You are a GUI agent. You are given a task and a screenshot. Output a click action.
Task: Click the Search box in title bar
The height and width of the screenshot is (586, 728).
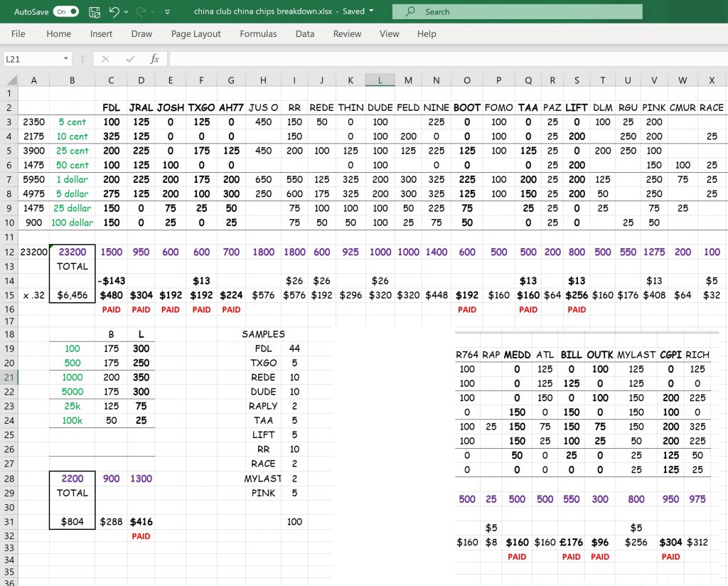click(517, 11)
